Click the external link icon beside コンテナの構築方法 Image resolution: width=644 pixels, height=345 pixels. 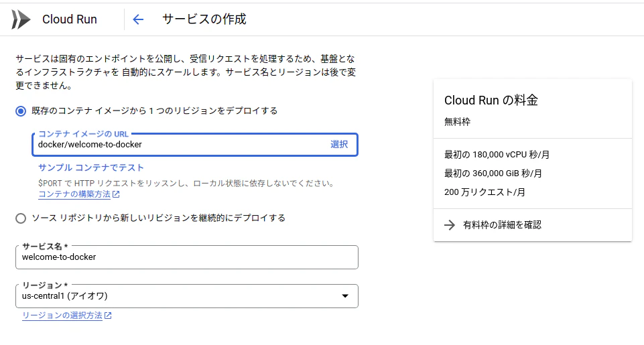[116, 194]
